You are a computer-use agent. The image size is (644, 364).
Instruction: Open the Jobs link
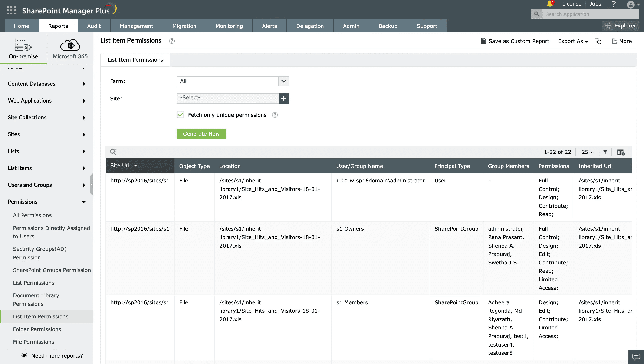[595, 4]
